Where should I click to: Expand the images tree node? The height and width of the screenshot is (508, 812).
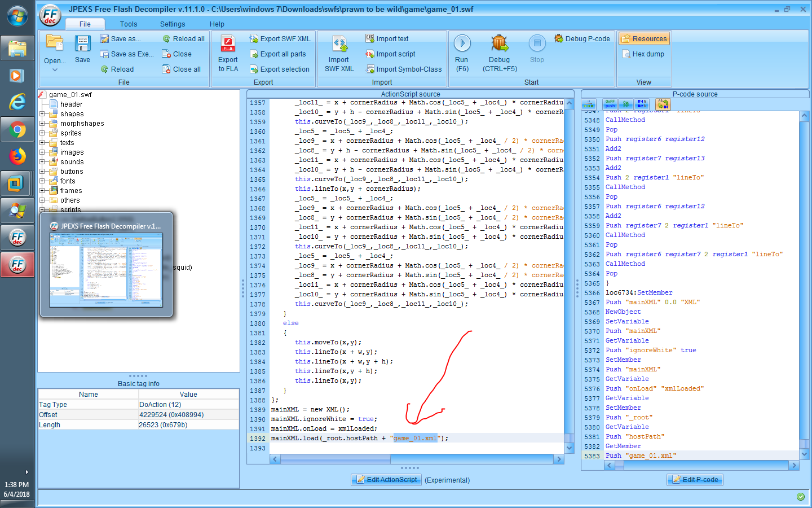pyautogui.click(x=42, y=152)
